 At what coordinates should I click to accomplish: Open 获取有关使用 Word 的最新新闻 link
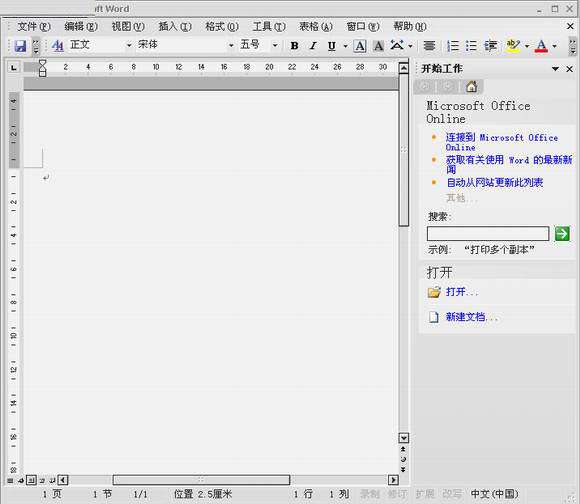click(509, 165)
